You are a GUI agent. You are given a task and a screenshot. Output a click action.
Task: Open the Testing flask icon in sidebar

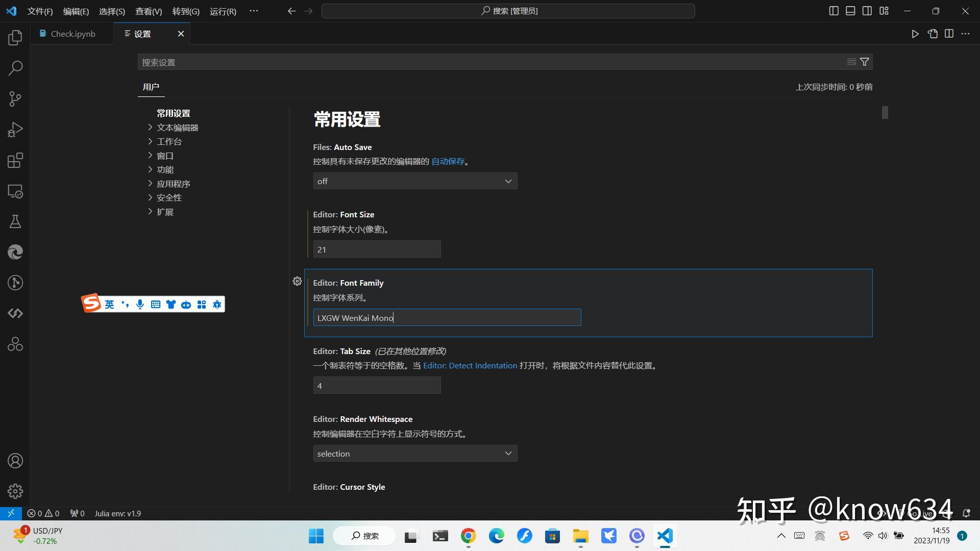point(15,221)
